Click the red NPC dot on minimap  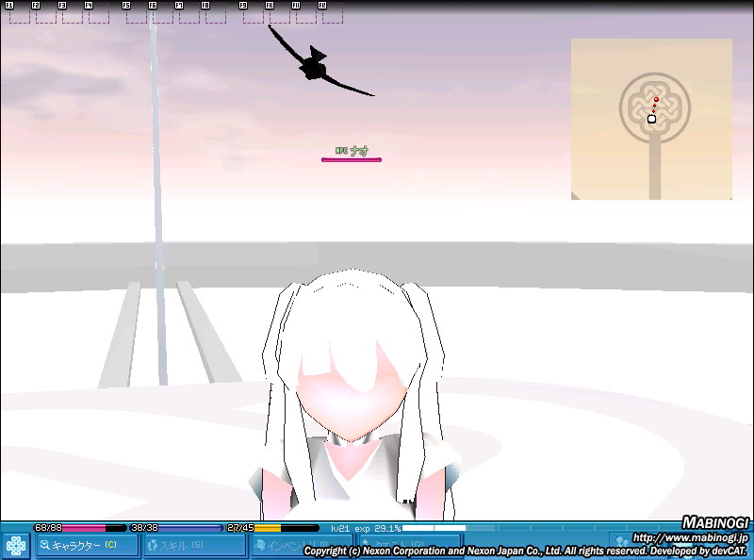pyautogui.click(x=656, y=100)
